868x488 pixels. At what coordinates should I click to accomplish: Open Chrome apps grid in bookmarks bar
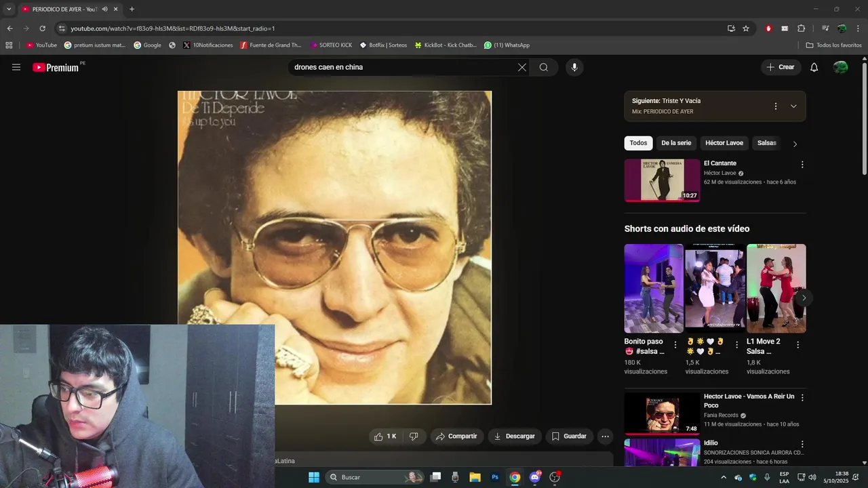coord(9,45)
